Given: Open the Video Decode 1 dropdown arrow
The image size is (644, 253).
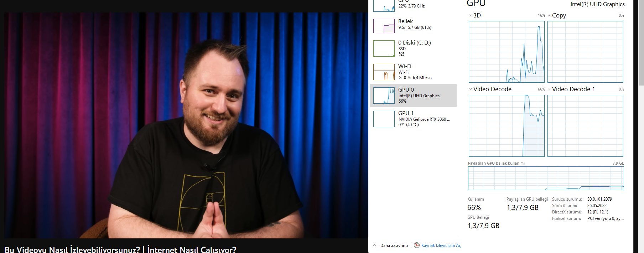Looking at the screenshot, I should (549, 89).
